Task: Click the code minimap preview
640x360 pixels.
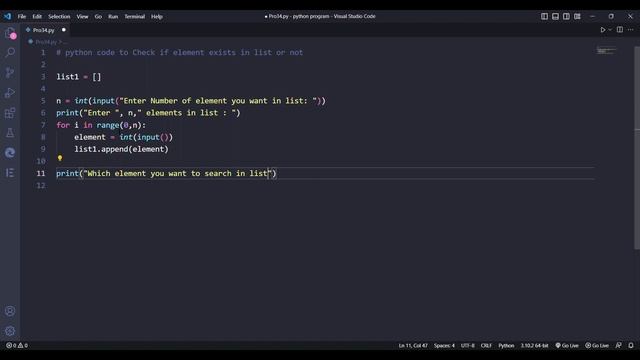Action: click(606, 51)
